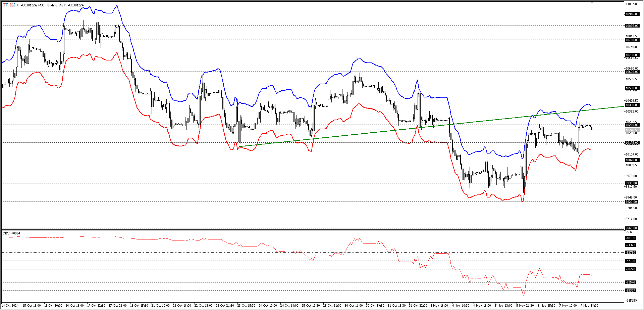This screenshot has height=310, width=644.
Task: Click the OBV level label -95317
Action: pyautogui.click(x=630, y=291)
